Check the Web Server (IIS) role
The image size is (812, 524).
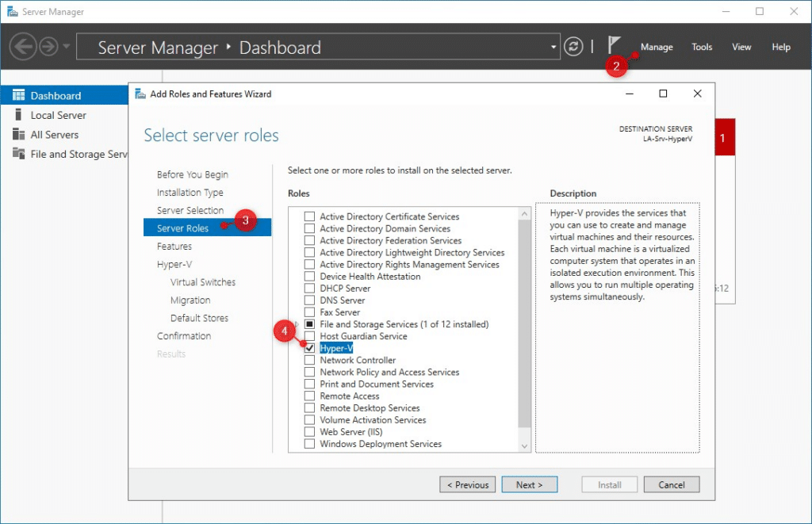[310, 432]
